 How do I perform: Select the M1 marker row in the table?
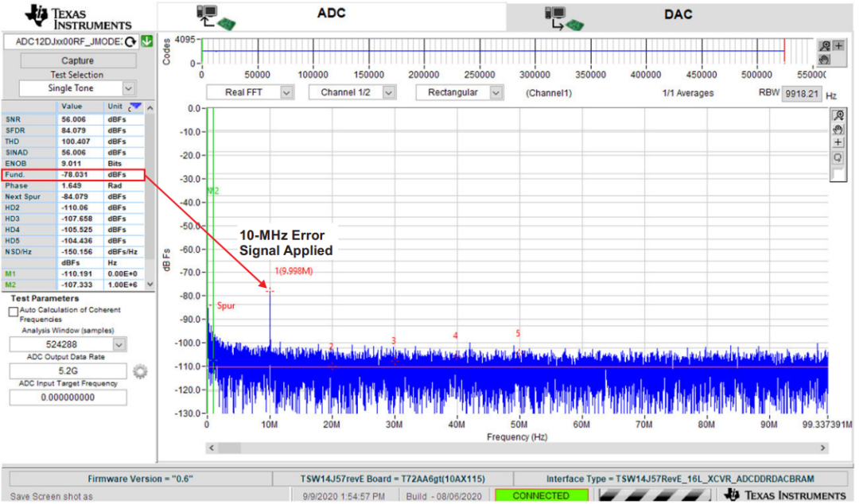click(x=73, y=274)
